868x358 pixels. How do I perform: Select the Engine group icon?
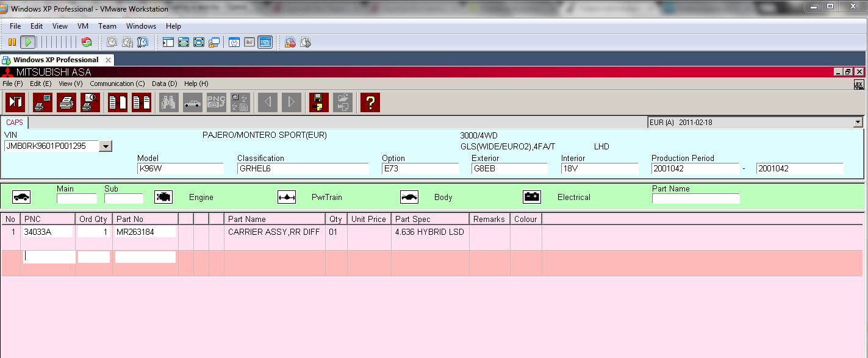(163, 197)
